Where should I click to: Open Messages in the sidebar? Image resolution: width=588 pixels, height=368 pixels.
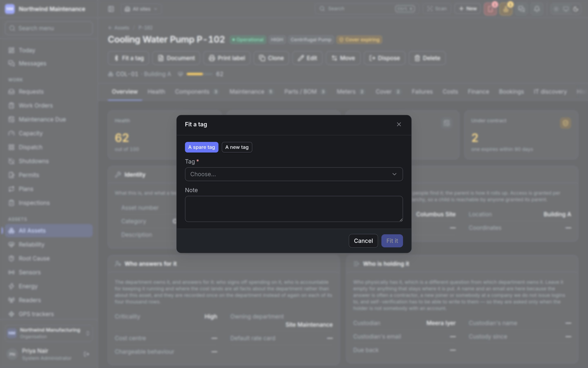(x=49, y=64)
